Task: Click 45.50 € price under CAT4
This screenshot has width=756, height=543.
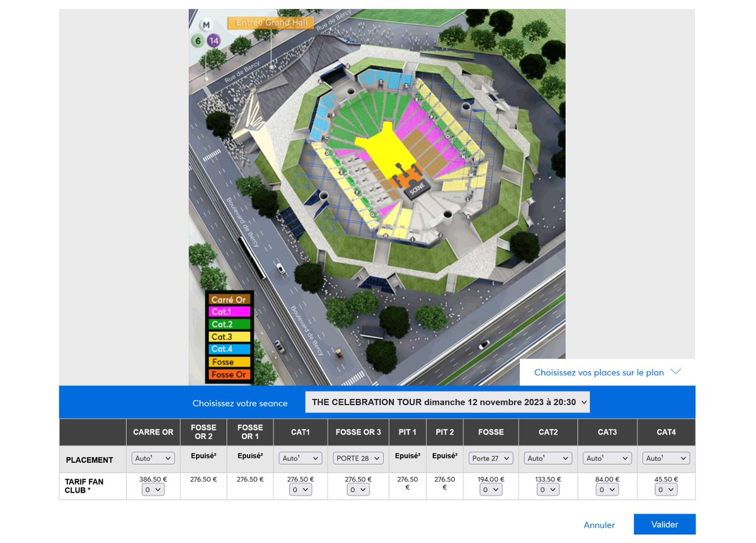Action: tap(667, 479)
